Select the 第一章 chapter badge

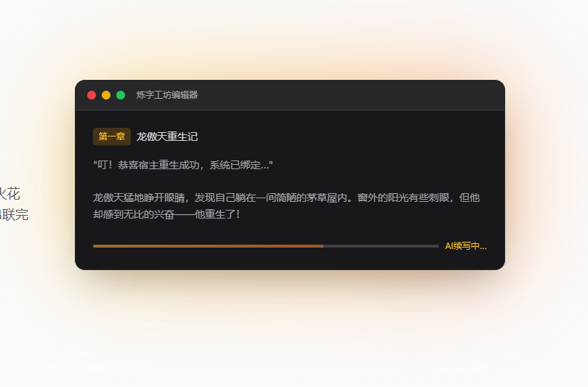(112, 137)
